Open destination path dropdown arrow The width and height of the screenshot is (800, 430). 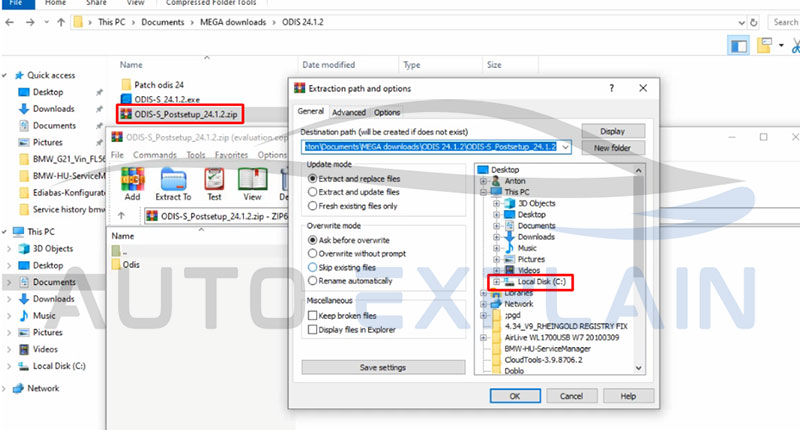(x=565, y=147)
